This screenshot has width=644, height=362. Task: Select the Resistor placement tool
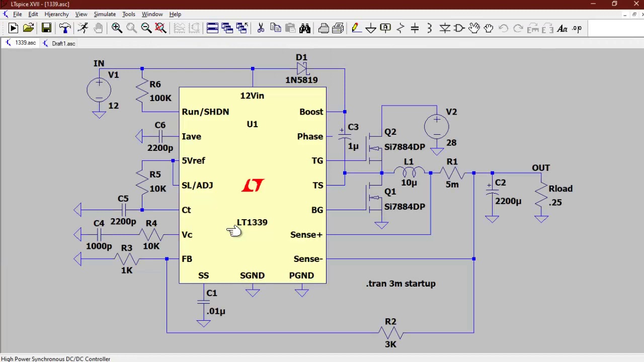[400, 29]
